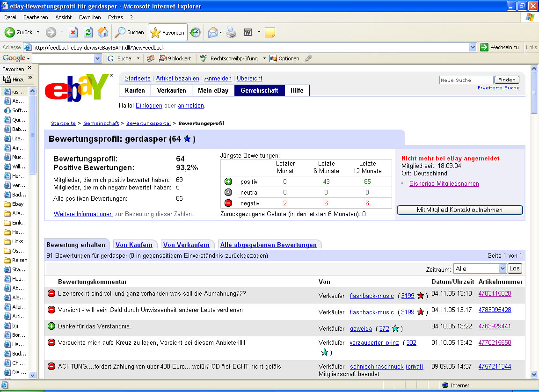Screen dimensions: 539x392
Task: Open dropdown arrow next to Rechtschreibprüfung
Action: click(264, 58)
